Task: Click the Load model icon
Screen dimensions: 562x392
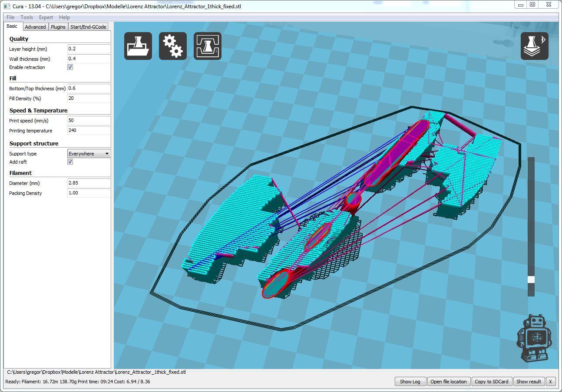Action: click(x=138, y=46)
